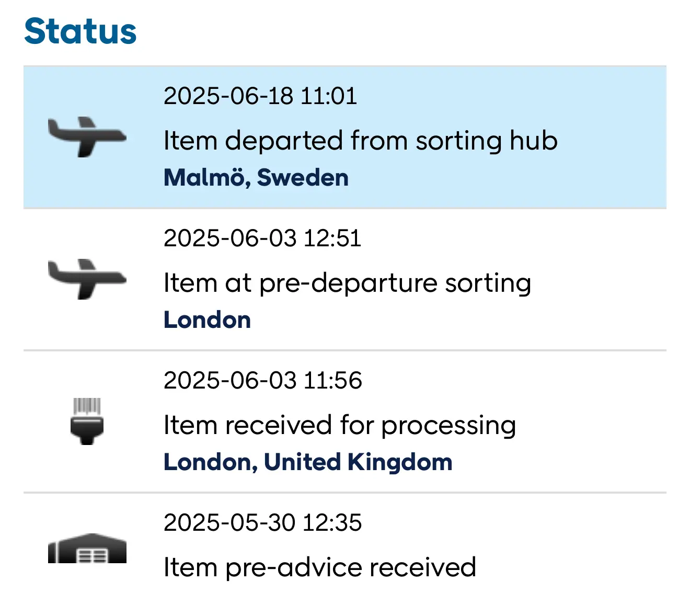Click the timestamp 2025-06-18 11:01
The image size is (690, 616).
(x=260, y=96)
